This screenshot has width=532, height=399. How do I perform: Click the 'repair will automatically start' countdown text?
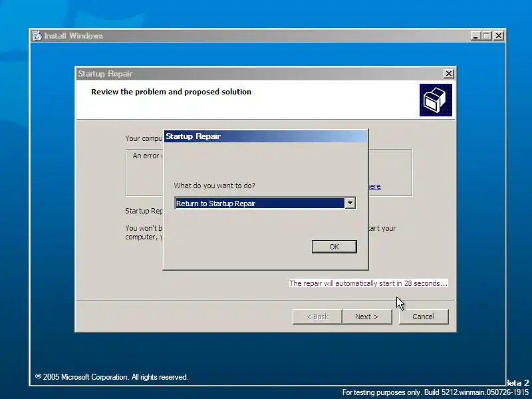368,283
